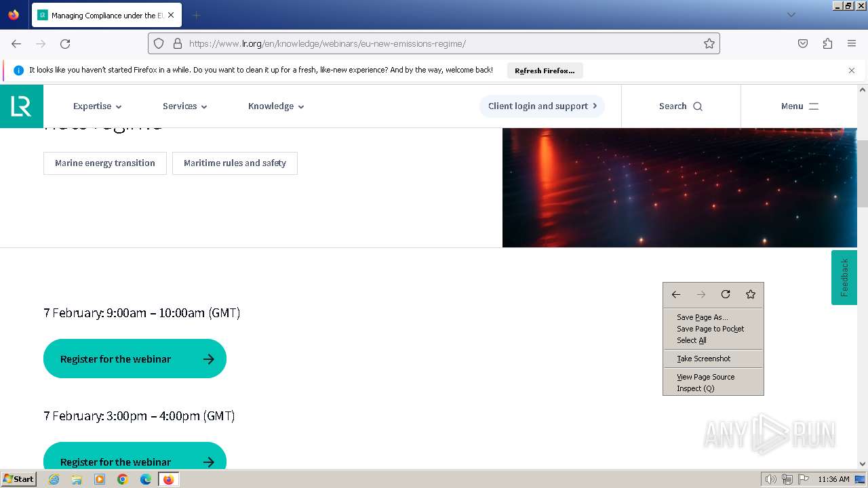Click the site security padlock icon
This screenshot has width=868, height=488.
coord(178,43)
